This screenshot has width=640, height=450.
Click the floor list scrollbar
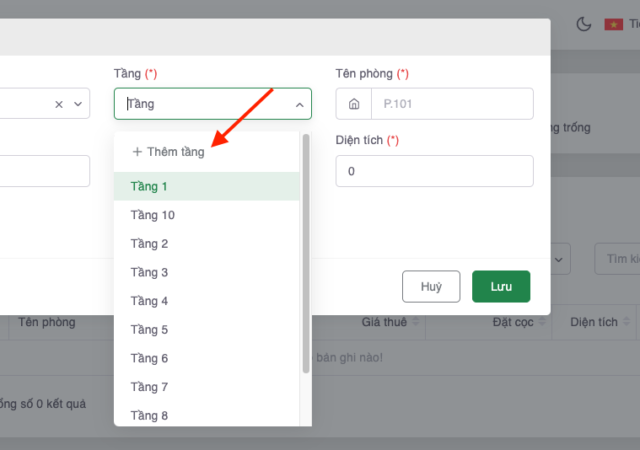point(305,250)
